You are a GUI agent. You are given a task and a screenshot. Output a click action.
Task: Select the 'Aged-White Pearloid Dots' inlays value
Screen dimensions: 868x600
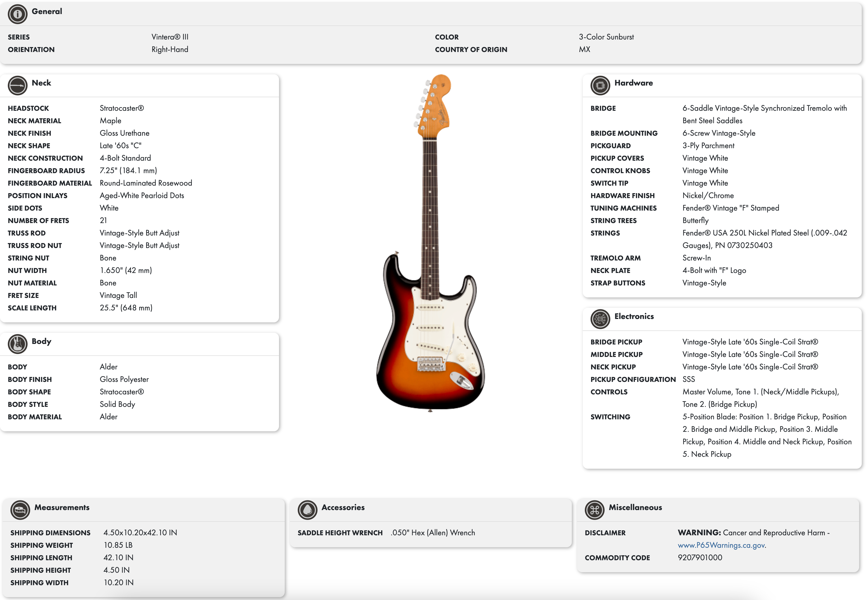(x=142, y=195)
